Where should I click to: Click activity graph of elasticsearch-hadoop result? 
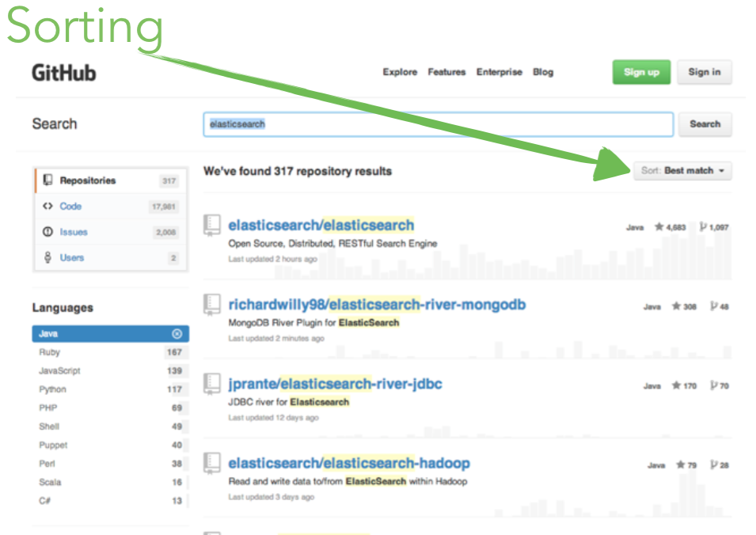tap(613, 494)
